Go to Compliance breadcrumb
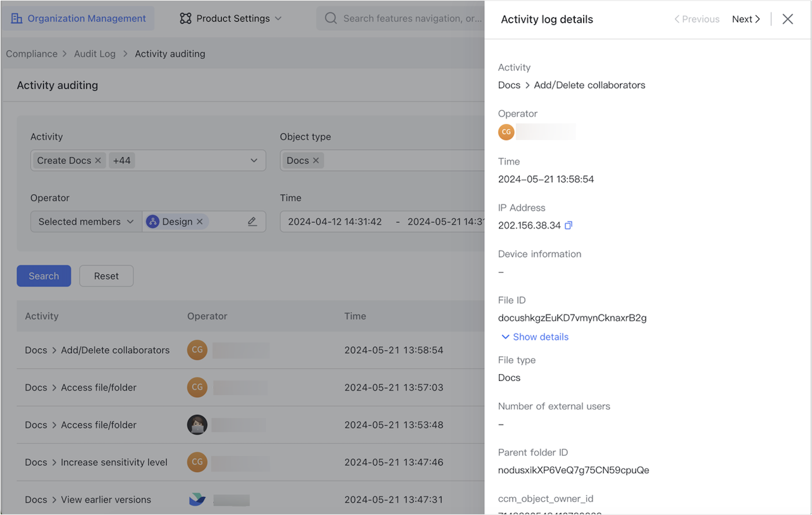Viewport: 812px width, 515px height. pyautogui.click(x=32, y=54)
